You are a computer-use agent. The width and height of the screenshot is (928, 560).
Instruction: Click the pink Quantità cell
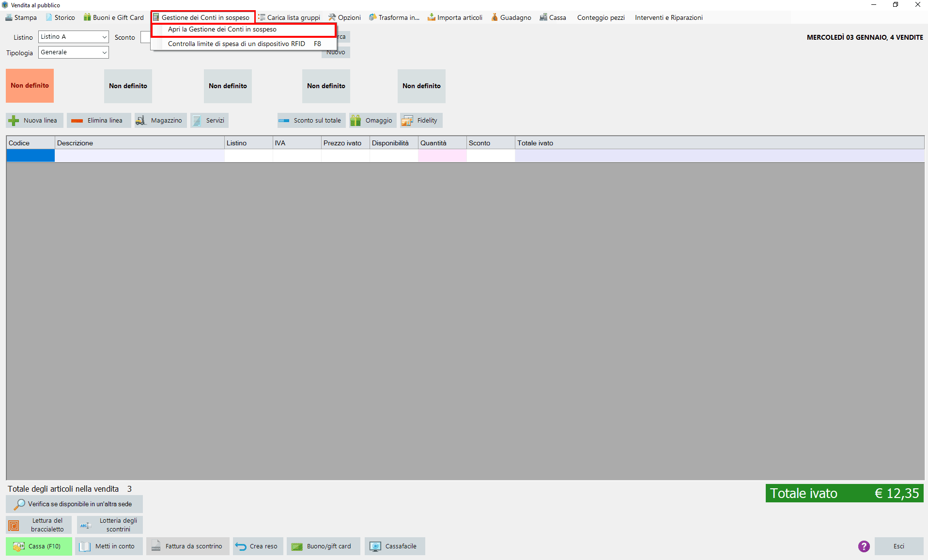pyautogui.click(x=442, y=156)
